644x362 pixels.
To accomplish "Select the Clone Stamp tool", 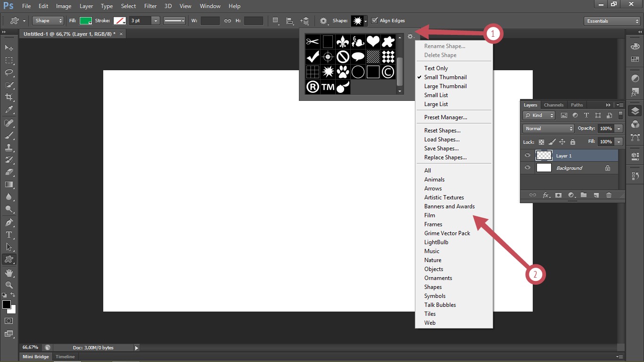I will pyautogui.click(x=9, y=148).
